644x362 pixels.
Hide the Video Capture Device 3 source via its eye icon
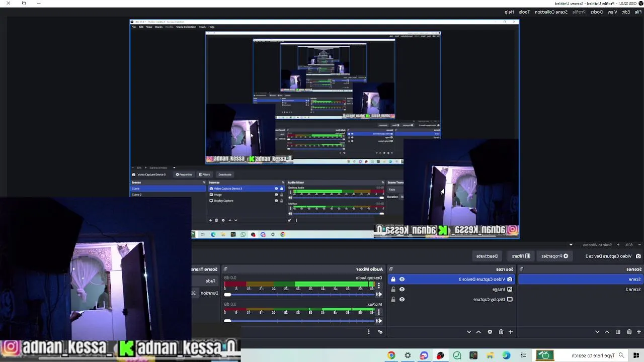coord(401,279)
